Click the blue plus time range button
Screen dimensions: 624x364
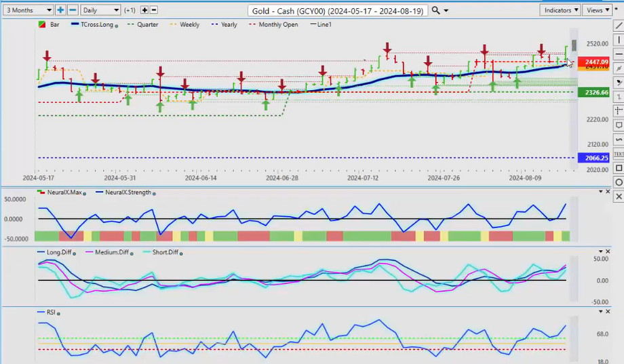pos(60,10)
